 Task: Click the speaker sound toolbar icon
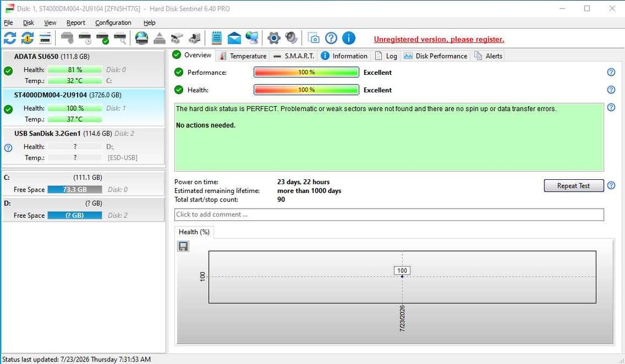pyautogui.click(x=291, y=38)
